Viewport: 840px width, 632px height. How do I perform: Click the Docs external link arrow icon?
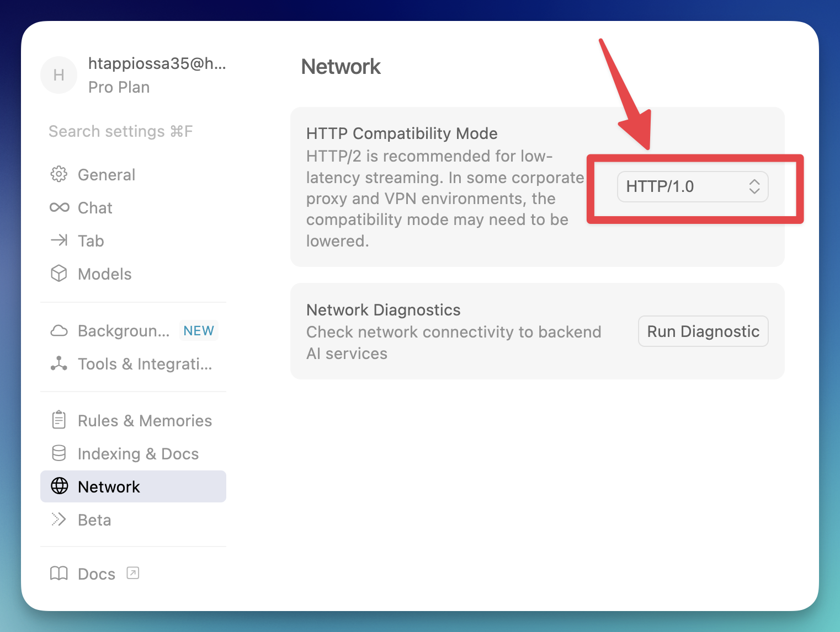133,573
